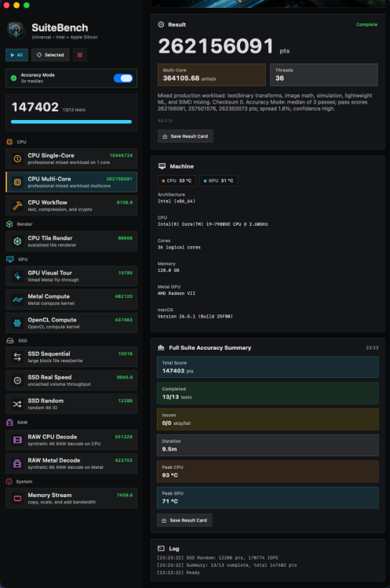Select the SSD Real Speed test row
Screen dimensions: 390x588
71,380
